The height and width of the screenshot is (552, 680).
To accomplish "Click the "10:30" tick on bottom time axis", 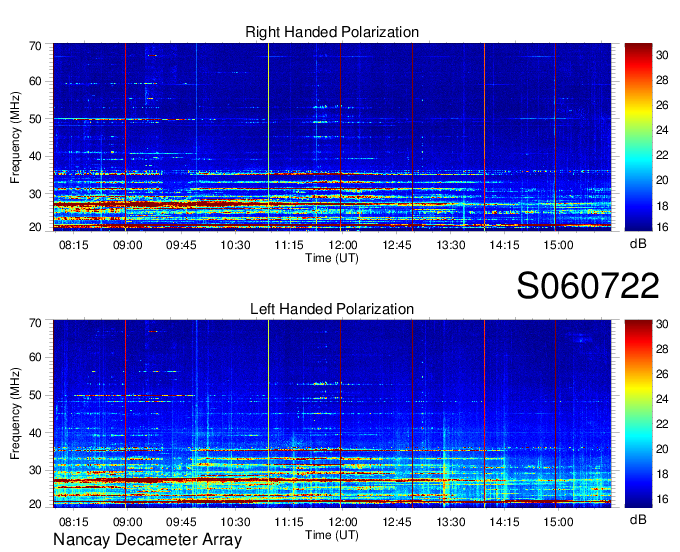I will pos(235,522).
